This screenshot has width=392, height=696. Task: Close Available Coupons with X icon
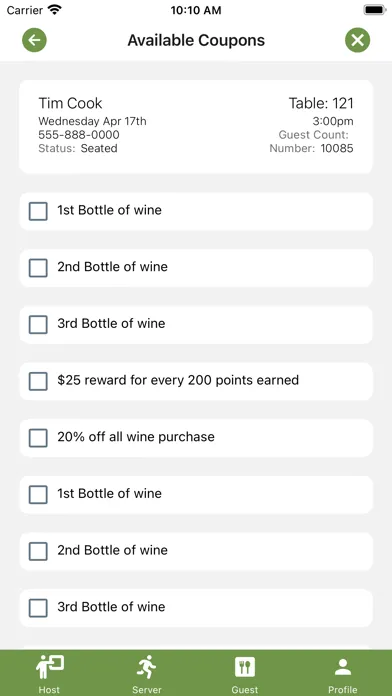point(357,40)
